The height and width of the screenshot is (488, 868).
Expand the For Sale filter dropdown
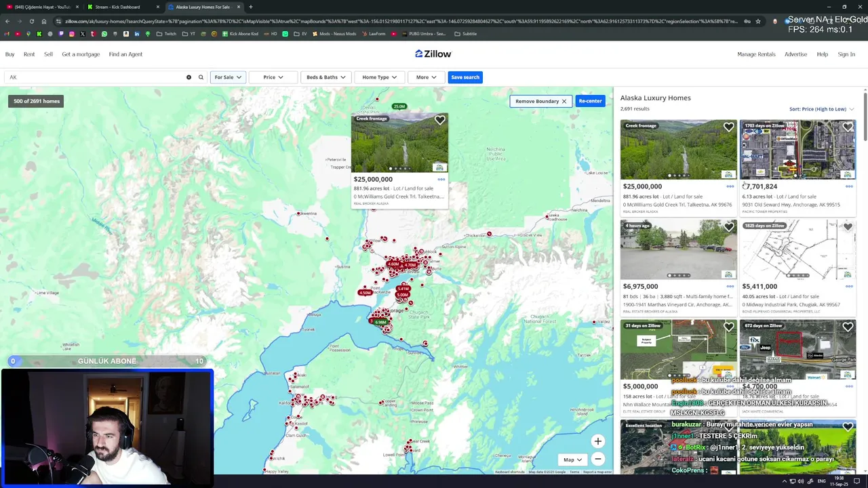coord(227,77)
